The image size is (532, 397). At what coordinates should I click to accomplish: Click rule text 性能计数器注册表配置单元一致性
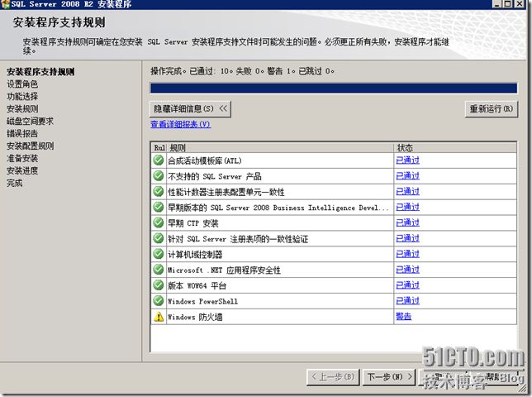pyautogui.click(x=226, y=192)
